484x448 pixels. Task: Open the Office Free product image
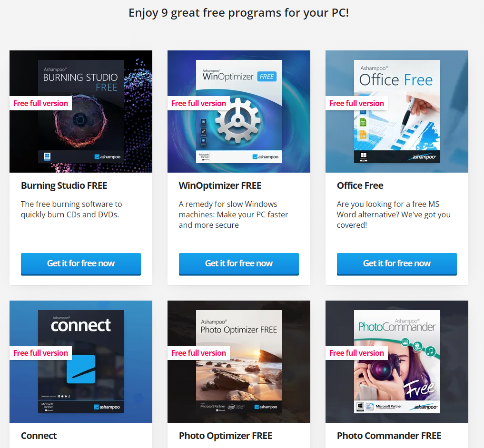coord(397,111)
